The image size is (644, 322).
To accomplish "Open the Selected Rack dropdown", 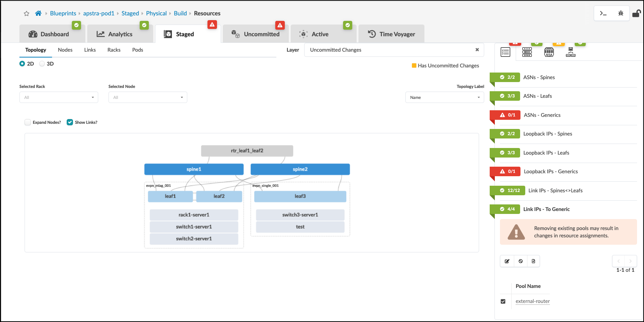I will click(59, 97).
